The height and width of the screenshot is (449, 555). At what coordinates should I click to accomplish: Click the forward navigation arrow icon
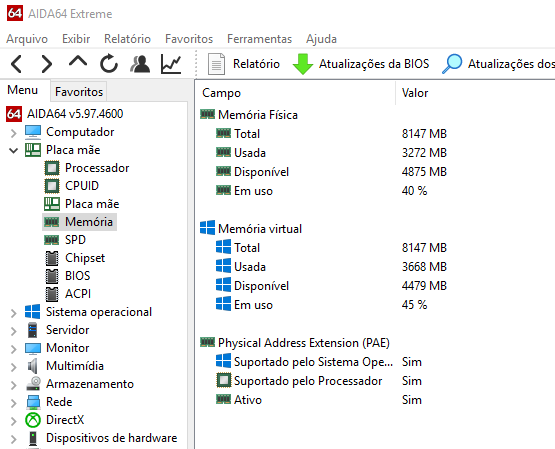[46, 64]
